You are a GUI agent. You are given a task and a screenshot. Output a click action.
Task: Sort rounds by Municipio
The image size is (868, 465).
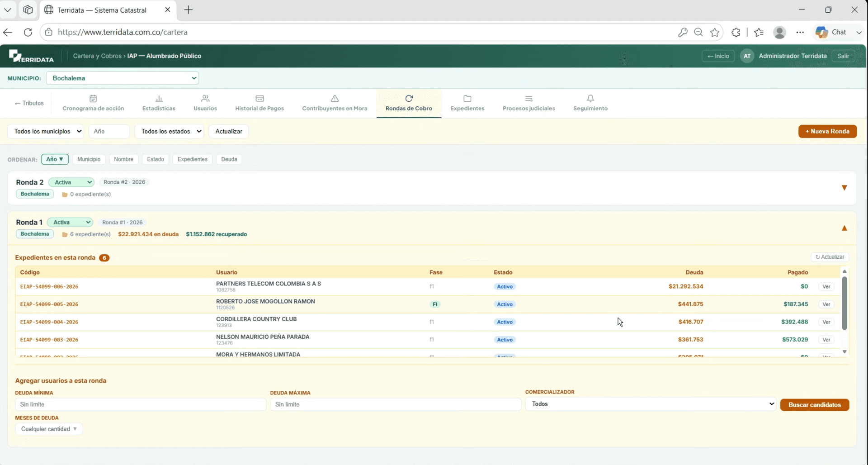pos(89,159)
